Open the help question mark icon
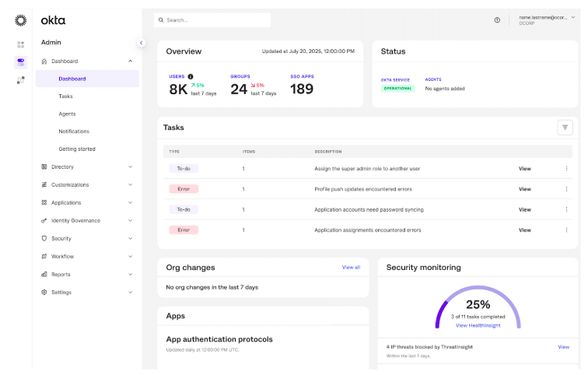The width and height of the screenshot is (588, 375). (497, 20)
